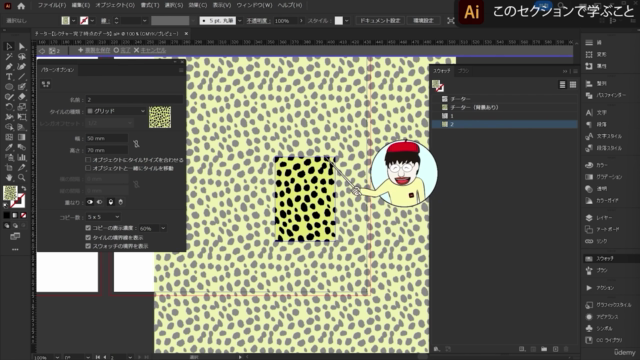Open the Pathfinder panel icon
The width and height of the screenshot is (640, 360).
pos(589,95)
